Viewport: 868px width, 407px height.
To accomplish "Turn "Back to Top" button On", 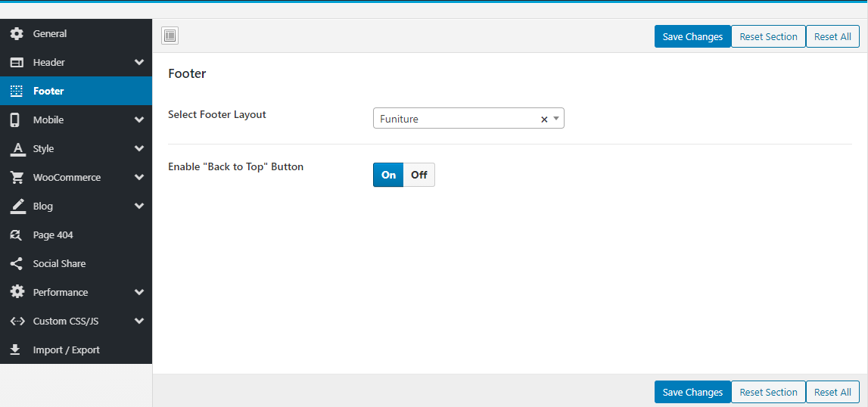I will [x=389, y=175].
